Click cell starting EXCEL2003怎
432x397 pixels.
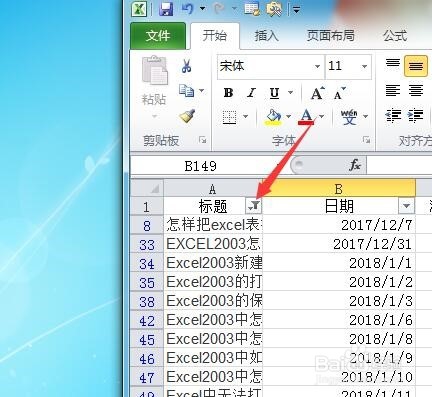tap(213, 244)
